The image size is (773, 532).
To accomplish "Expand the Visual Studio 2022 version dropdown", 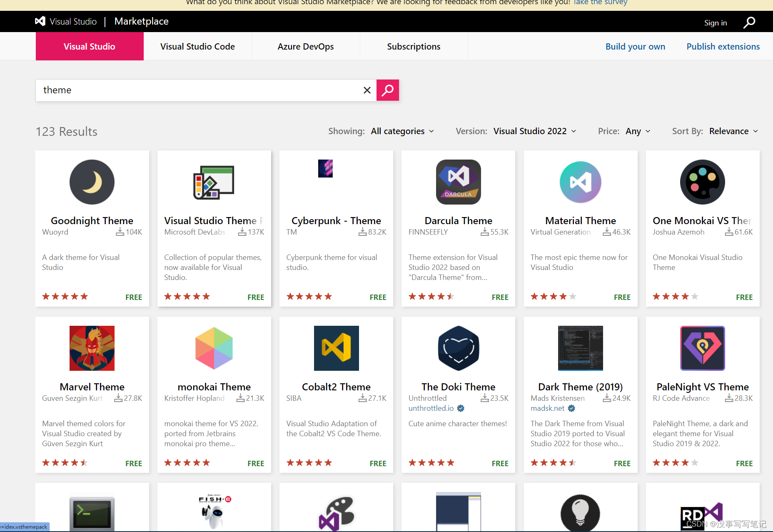I will (535, 131).
